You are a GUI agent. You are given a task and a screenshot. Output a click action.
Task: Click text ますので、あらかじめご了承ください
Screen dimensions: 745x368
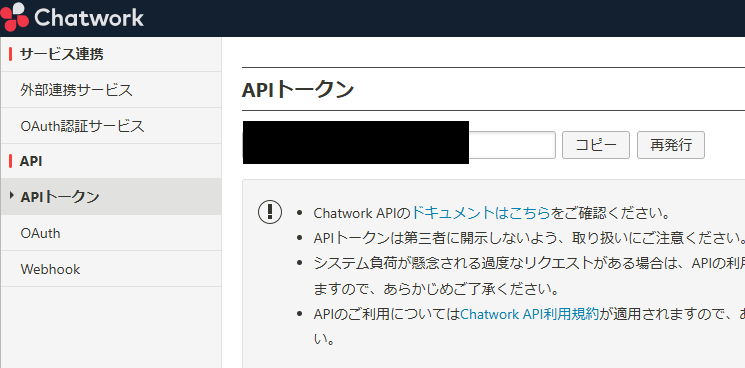click(x=436, y=289)
